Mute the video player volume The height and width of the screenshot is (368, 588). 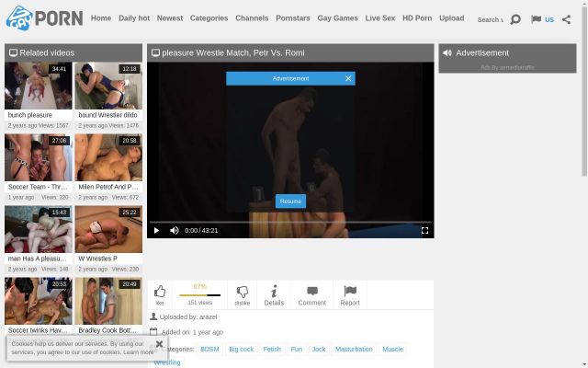click(175, 231)
